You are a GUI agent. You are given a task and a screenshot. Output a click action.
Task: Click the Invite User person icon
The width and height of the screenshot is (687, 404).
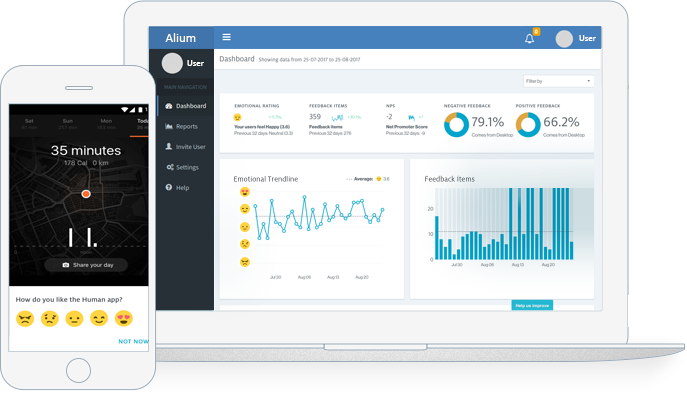[x=169, y=146]
